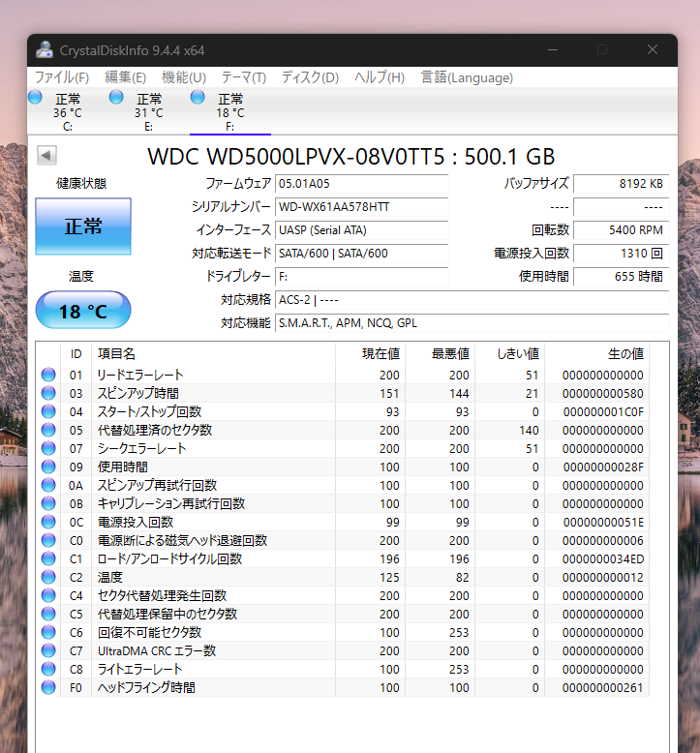Click the 最悪値 column header
Image resolution: width=700 pixels, height=753 pixels.
click(441, 354)
